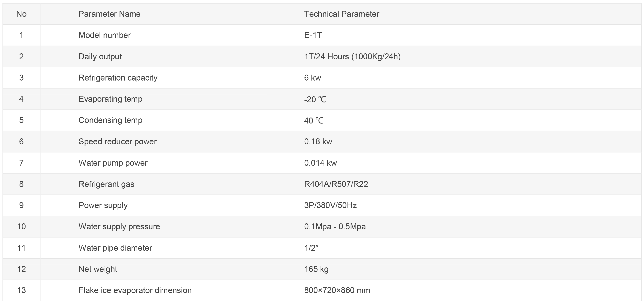Select the "-20 ℃" temperature value

[x=315, y=99]
